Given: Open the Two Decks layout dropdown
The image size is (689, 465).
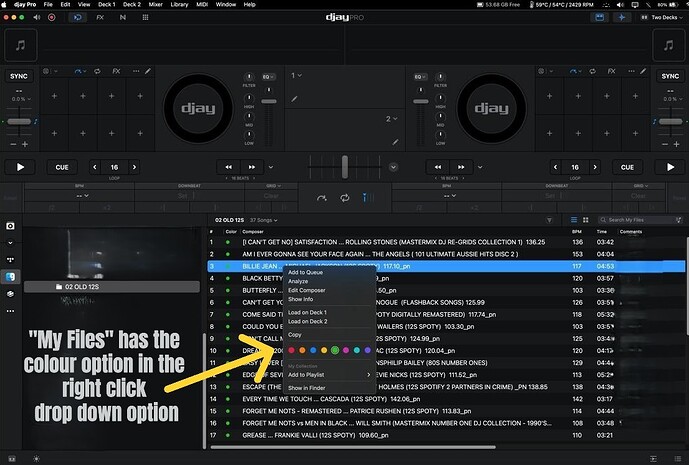Looking at the screenshot, I should (662, 18).
